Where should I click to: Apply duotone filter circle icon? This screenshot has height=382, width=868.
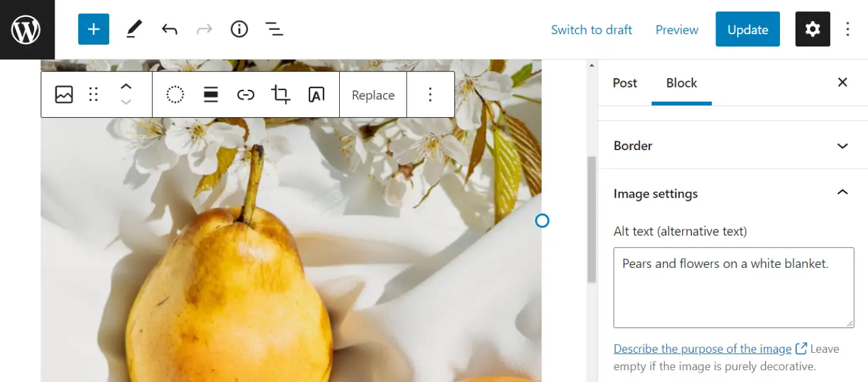pos(175,95)
